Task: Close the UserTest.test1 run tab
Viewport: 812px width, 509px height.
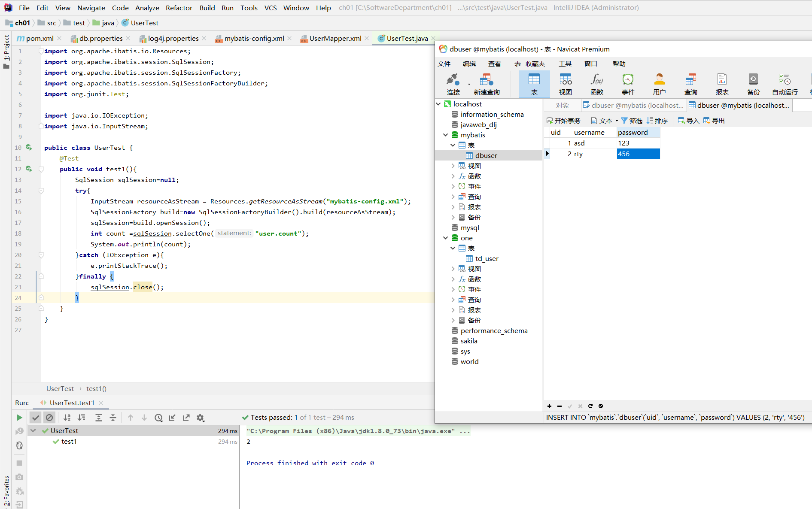Action: pos(101,403)
